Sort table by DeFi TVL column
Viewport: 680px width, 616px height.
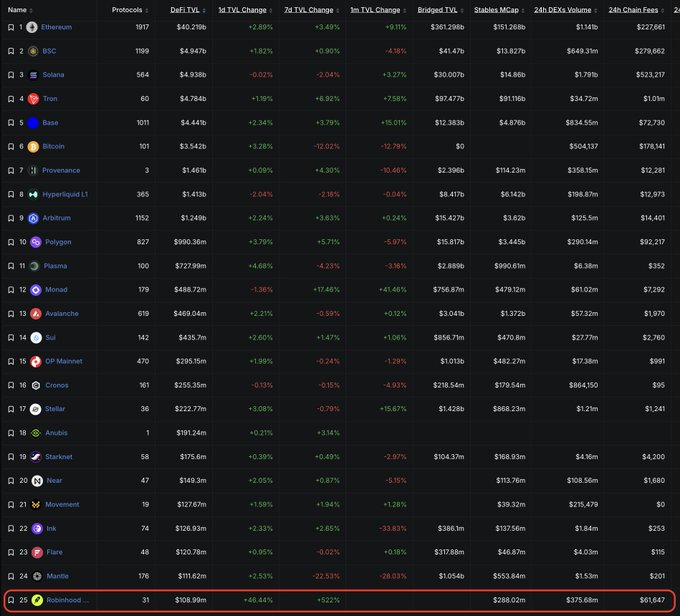pyautogui.click(x=188, y=10)
